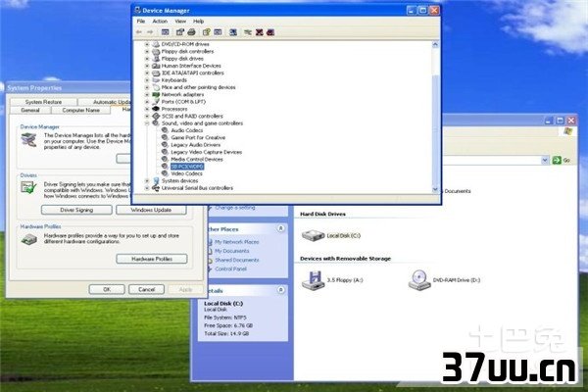Click the Hardware Profiles button
The width and height of the screenshot is (588, 392).
152,259
